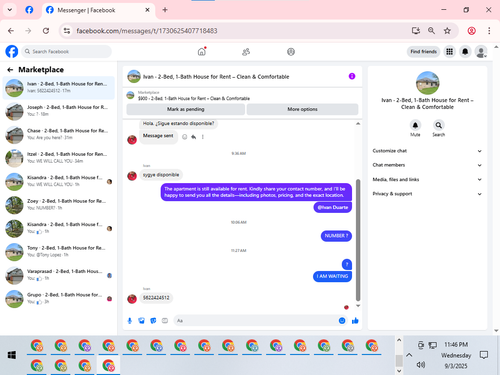Choose a GIF icon in composer
This screenshot has height=375, width=500.
[165, 321]
